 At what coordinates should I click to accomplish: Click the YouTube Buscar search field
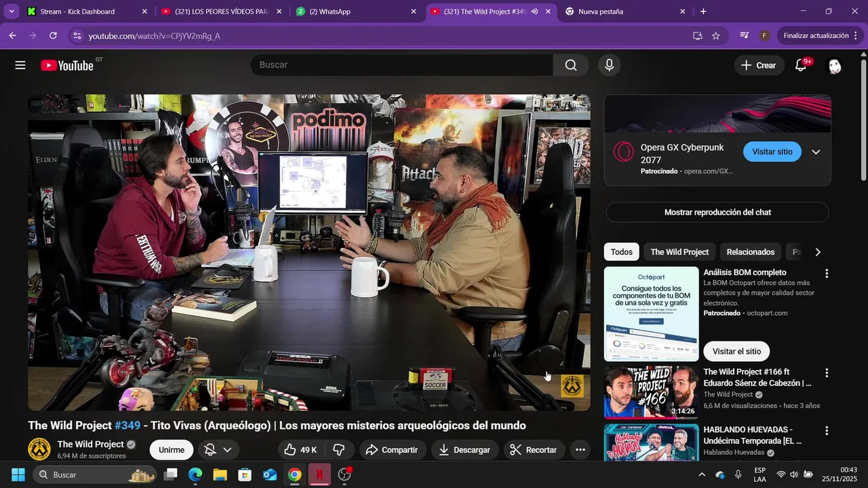pos(402,65)
